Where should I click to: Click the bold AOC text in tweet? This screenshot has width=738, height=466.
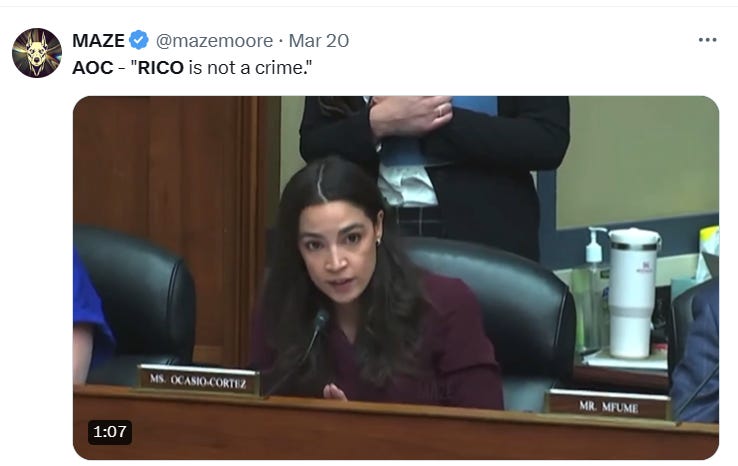[93, 68]
